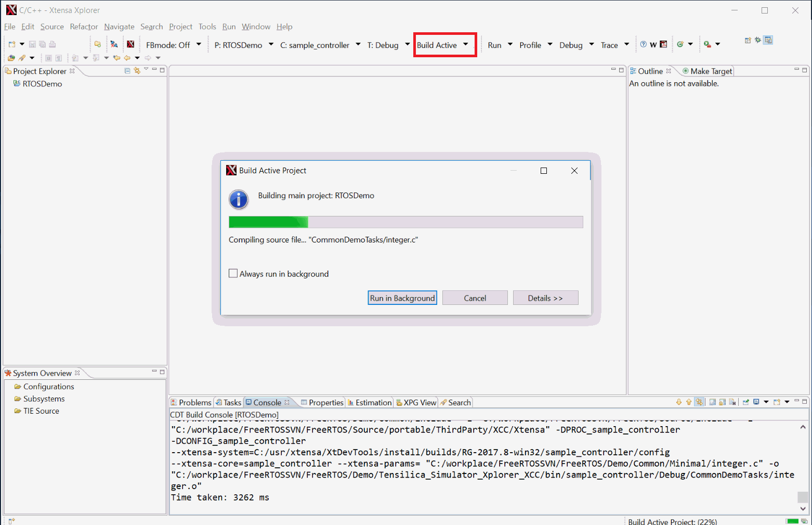
Task: Open the P: RTOSDemo project dropdown
Action: coord(271,45)
